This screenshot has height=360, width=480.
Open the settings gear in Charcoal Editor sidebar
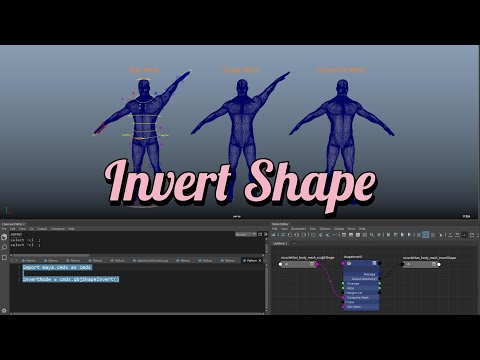(4, 310)
